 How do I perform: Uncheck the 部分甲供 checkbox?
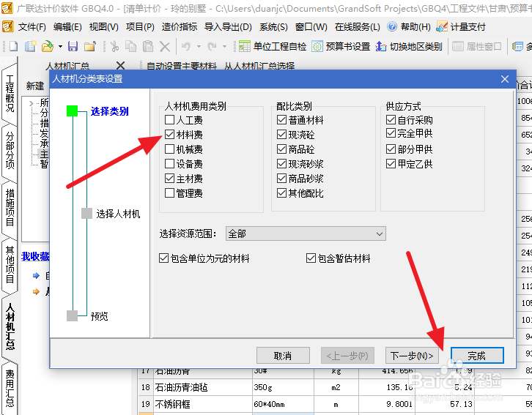[x=391, y=149]
